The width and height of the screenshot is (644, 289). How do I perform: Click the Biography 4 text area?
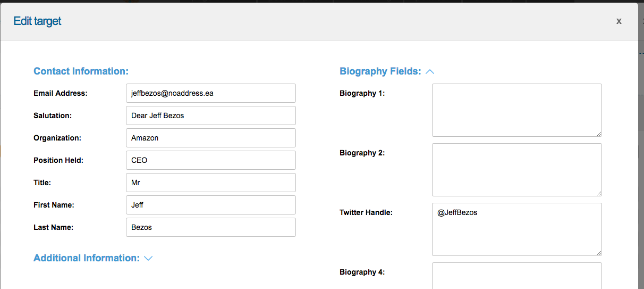516,276
